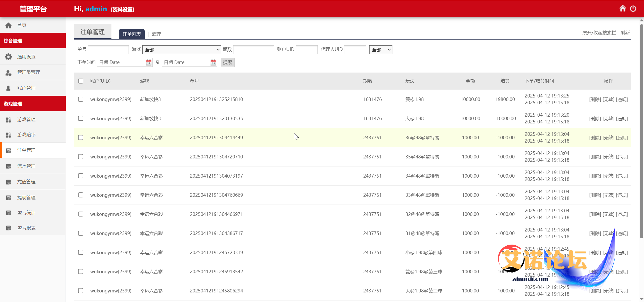Check the row with order 20250412191320130535
644x302 pixels.
click(x=81, y=118)
